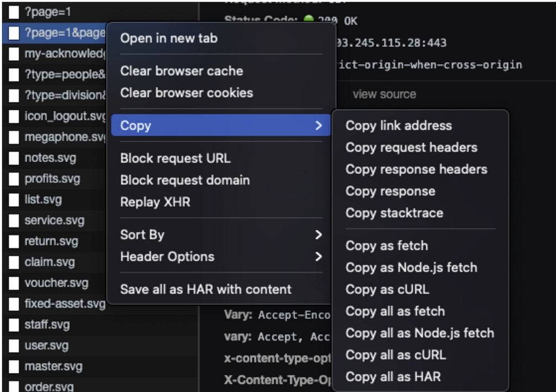The image size is (556, 392).
Task: Select the service.svg row checkbox
Action: coord(14,220)
